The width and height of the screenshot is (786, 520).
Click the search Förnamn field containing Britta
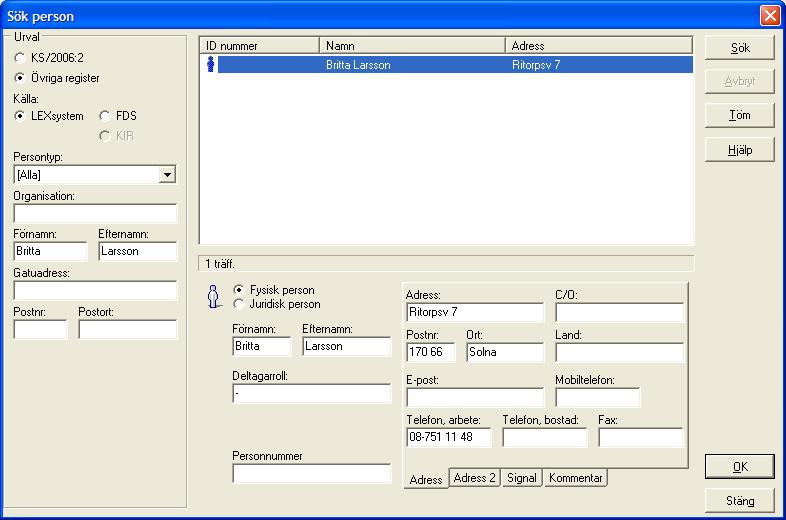tap(50, 251)
